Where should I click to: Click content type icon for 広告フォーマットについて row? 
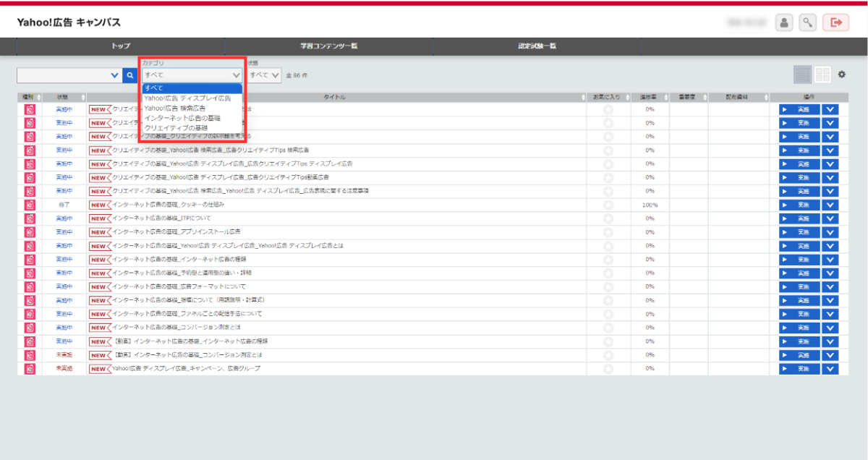(x=30, y=286)
